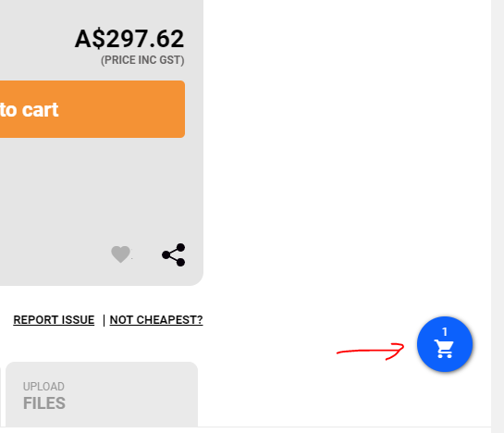Click the bold FILES heading text
Image resolution: width=504 pixels, height=433 pixels.
click(x=44, y=403)
